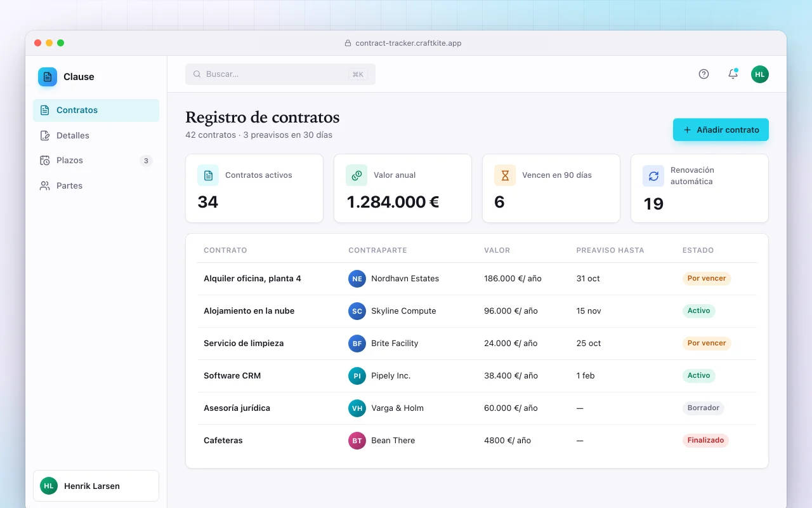Screen dimensions: 812x508
Task: Click the Activo badge for Skyline Compute
Action: click(699, 311)
